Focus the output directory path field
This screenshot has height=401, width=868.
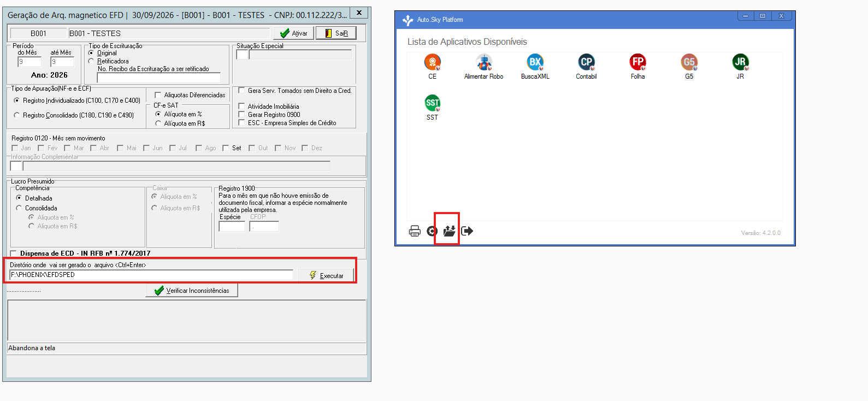click(151, 275)
